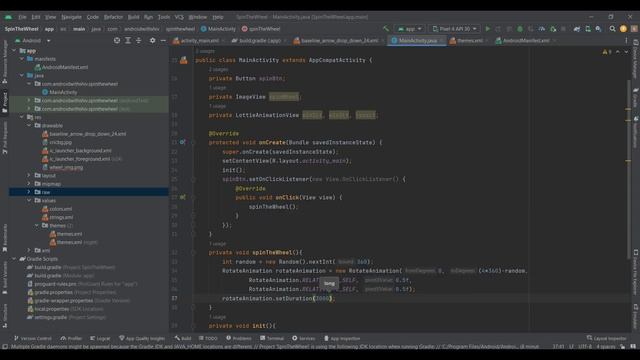Open the VCS menu
The height and width of the screenshot is (360, 640).
(x=179, y=17)
